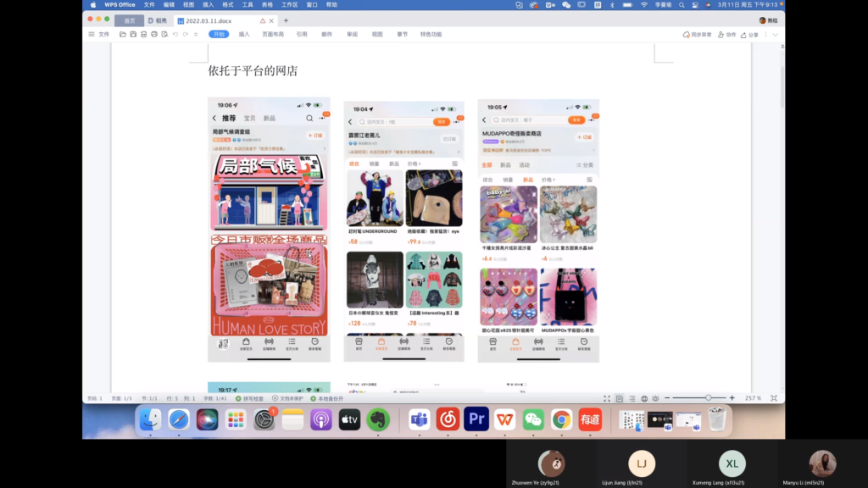This screenshot has width=868, height=488.
Task: Click Spotlight search icon in menu bar
Action: pos(682,5)
